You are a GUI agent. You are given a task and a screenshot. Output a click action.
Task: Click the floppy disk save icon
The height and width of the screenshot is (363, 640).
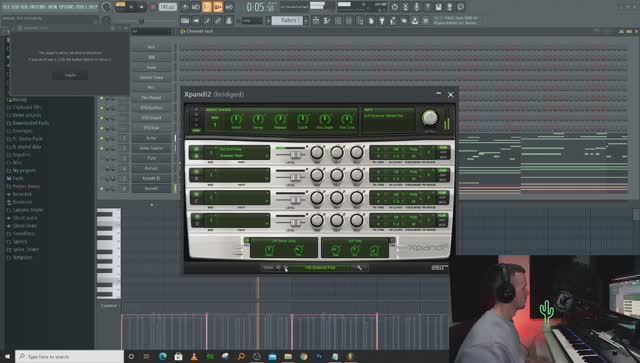click(x=438, y=7)
